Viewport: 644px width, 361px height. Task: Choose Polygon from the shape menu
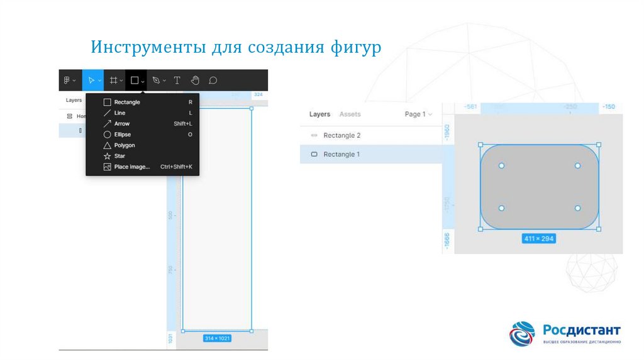[143, 145]
